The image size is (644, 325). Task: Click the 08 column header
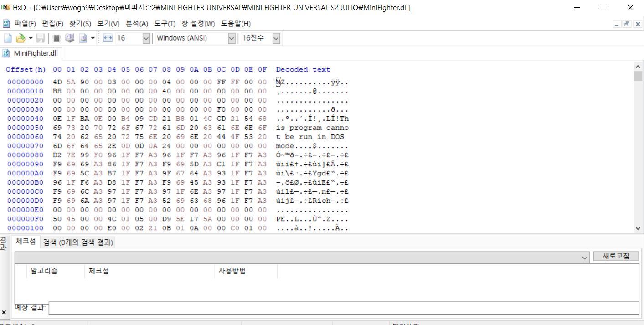(x=166, y=70)
